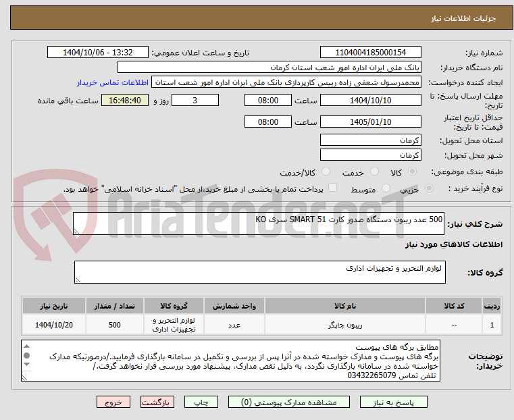Click the response deadline hour 08:00 field

click(x=268, y=100)
